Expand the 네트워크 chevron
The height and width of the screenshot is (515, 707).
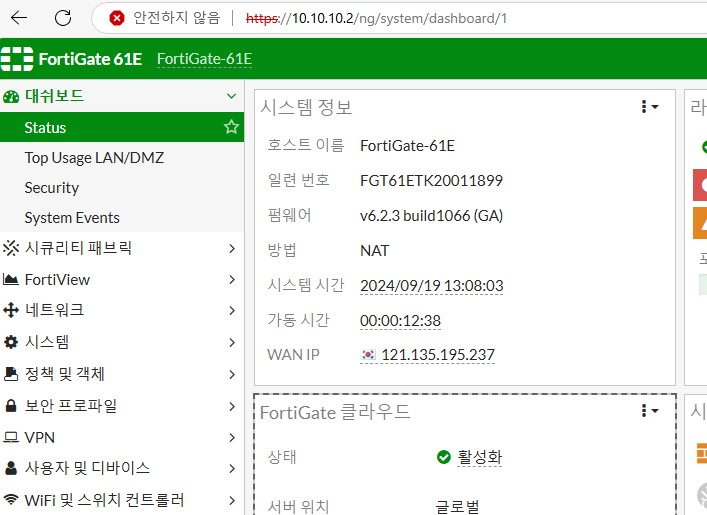click(x=232, y=311)
